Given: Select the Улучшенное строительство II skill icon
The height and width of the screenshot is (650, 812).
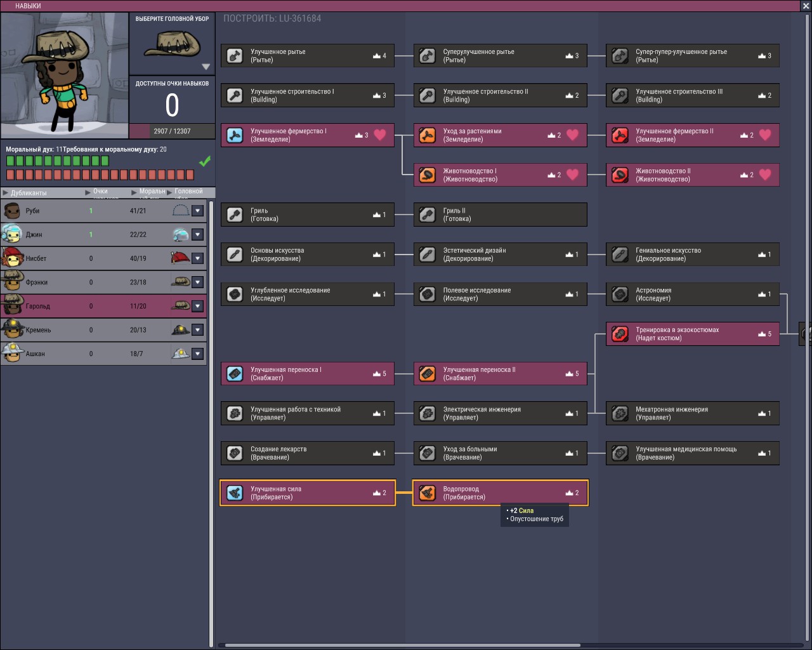Looking at the screenshot, I should click(x=428, y=95).
